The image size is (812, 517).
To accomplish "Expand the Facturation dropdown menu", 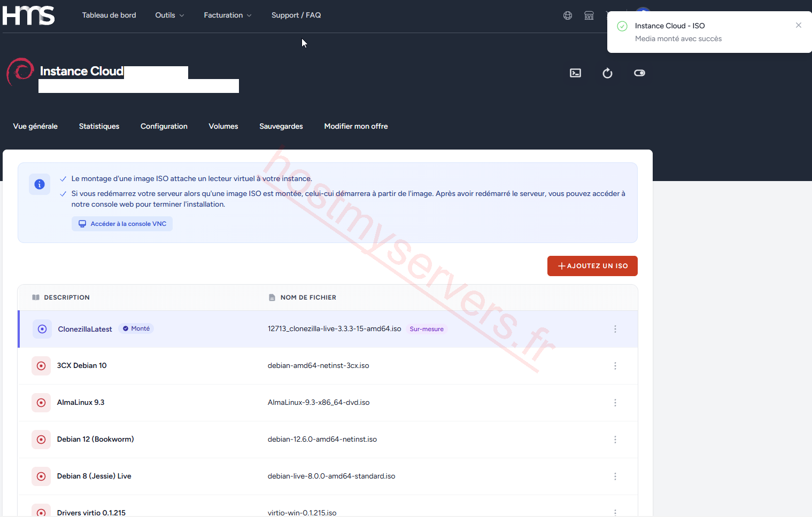I will pyautogui.click(x=227, y=15).
